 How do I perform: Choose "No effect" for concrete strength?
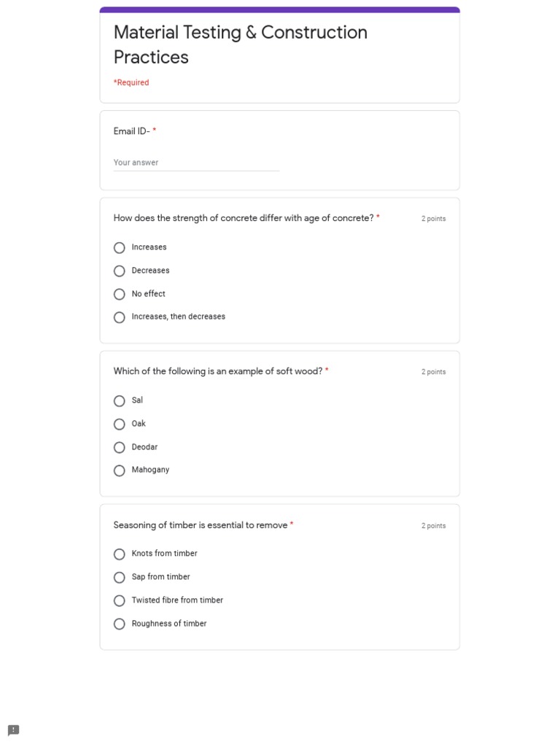pyautogui.click(x=120, y=295)
